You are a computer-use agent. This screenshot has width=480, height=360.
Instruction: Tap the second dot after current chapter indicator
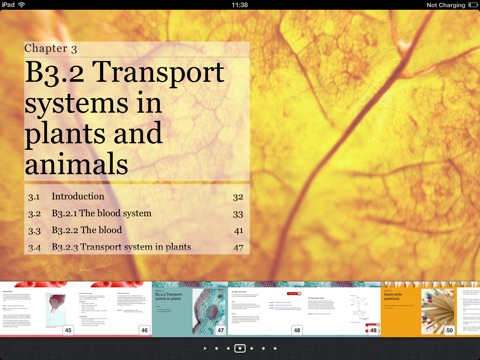pos(263,348)
